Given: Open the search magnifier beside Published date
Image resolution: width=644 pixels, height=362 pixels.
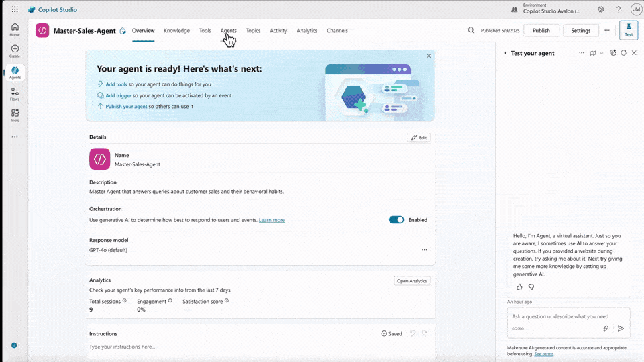Looking at the screenshot, I should click(x=471, y=30).
